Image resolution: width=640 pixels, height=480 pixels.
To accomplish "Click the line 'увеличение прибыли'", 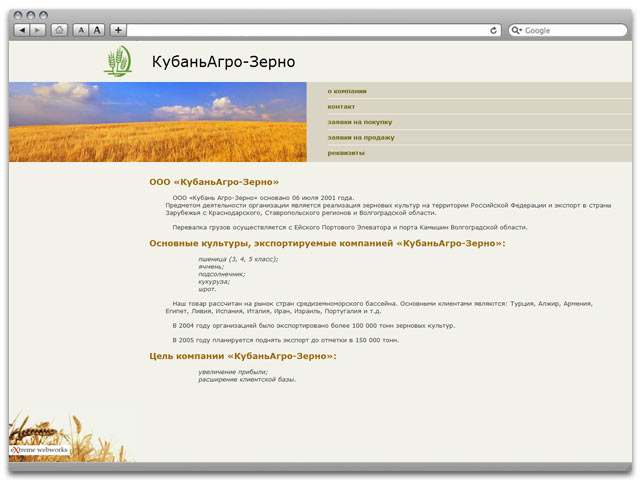I will coord(233,372).
